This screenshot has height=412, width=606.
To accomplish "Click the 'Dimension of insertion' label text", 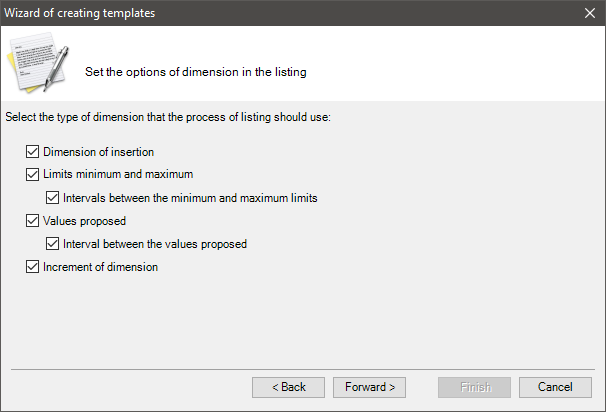I will click(x=99, y=152).
